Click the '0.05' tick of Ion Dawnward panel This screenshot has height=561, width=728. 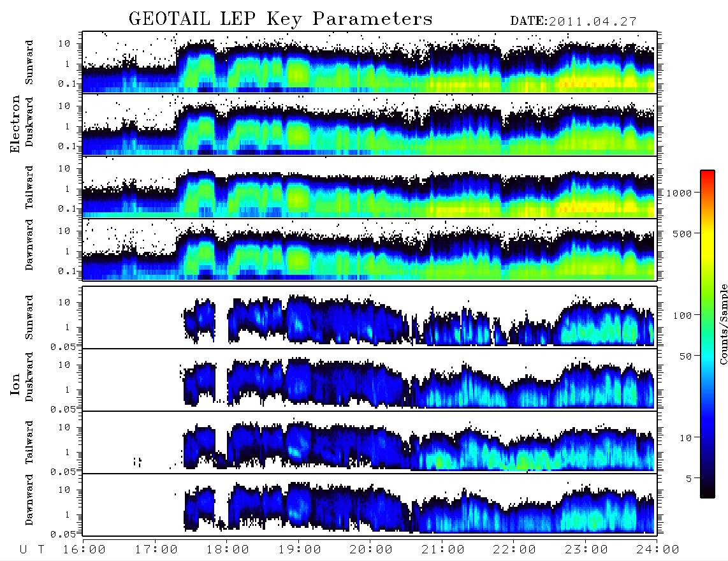(63, 534)
